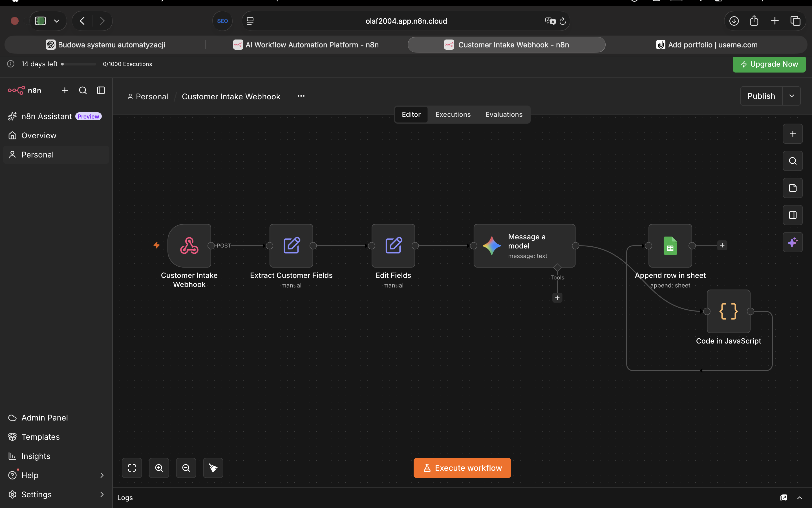
Task: Open Logs in a pop-out window
Action: (784, 498)
